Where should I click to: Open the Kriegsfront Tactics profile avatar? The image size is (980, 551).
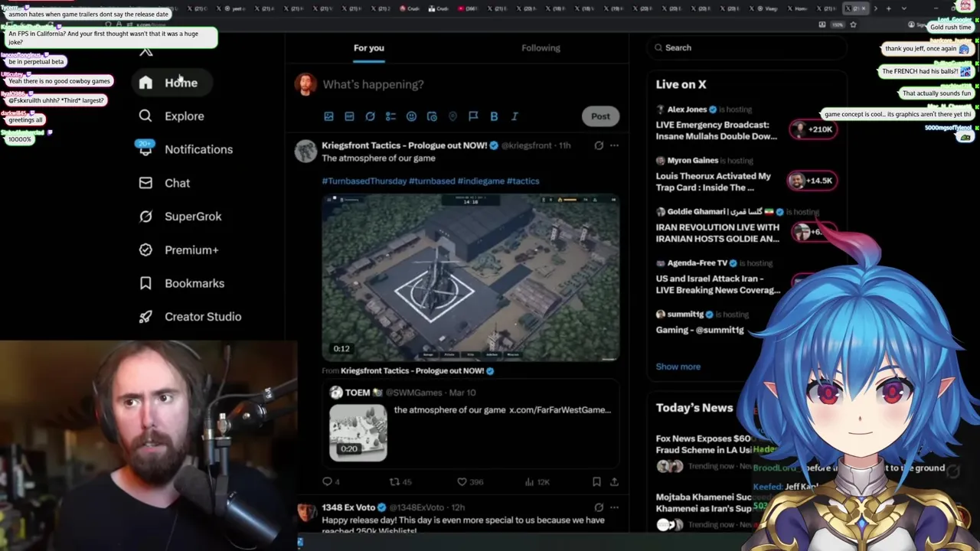coord(305,152)
